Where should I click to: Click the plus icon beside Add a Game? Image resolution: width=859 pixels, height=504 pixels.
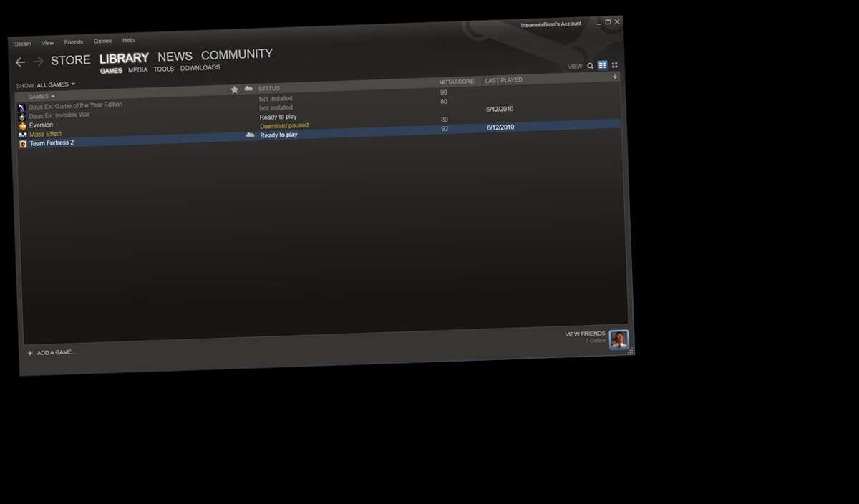(x=30, y=353)
